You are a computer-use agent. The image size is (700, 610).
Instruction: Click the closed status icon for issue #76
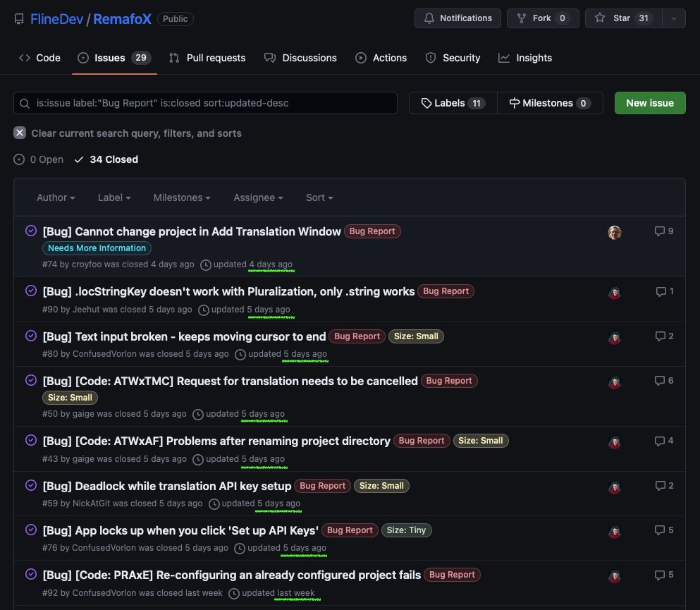click(31, 530)
